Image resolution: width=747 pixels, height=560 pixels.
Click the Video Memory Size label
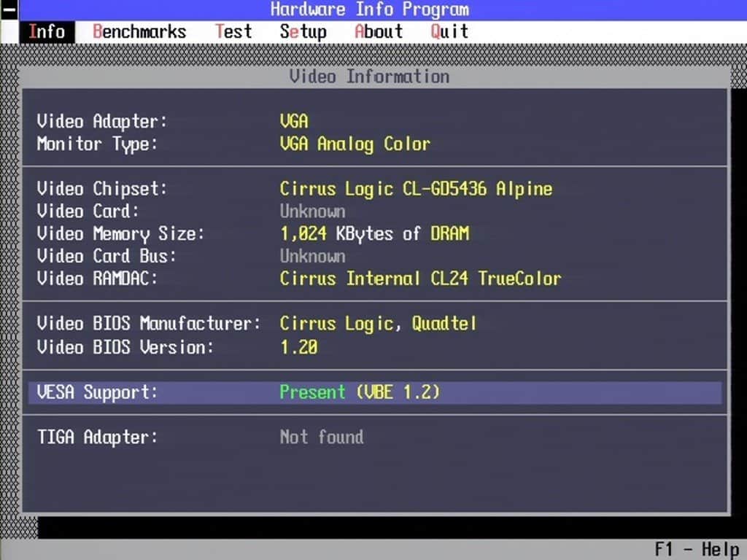[x=120, y=234]
